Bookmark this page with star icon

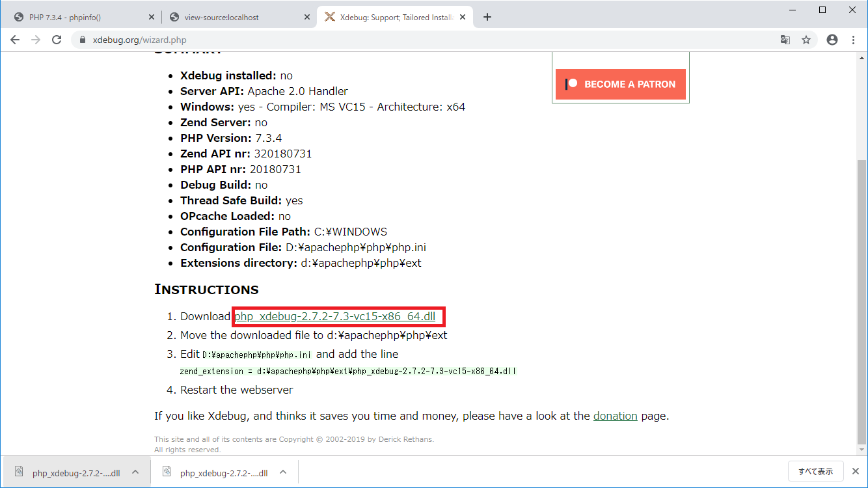(806, 40)
